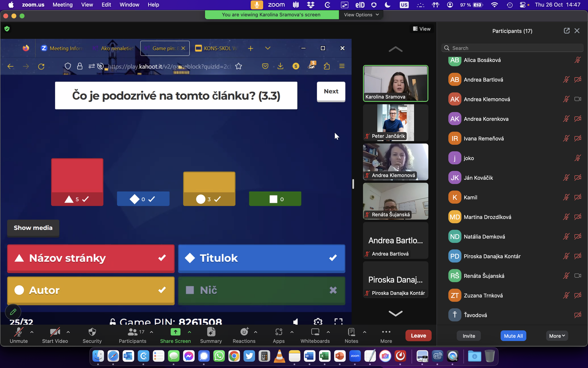Click the Firefox reload icon
The width and height of the screenshot is (588, 368).
tap(41, 66)
